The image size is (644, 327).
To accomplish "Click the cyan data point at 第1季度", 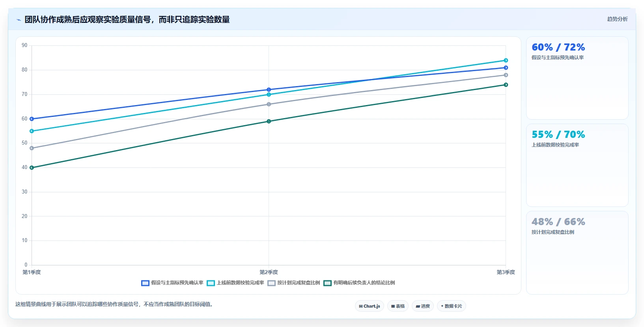I will pyautogui.click(x=32, y=131).
